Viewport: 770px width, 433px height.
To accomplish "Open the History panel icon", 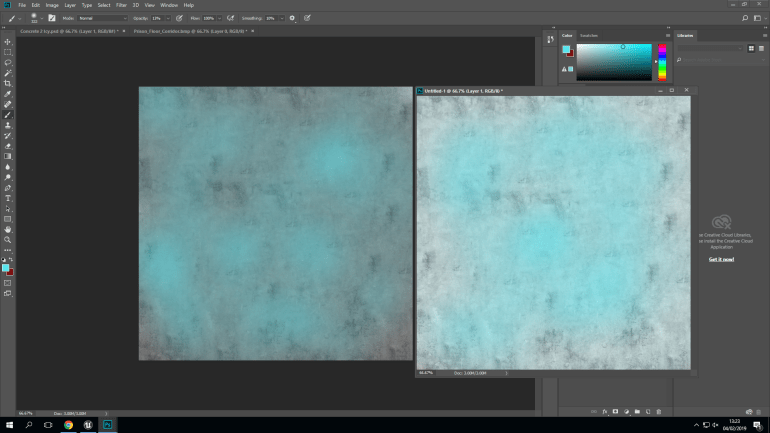I will [x=550, y=40].
